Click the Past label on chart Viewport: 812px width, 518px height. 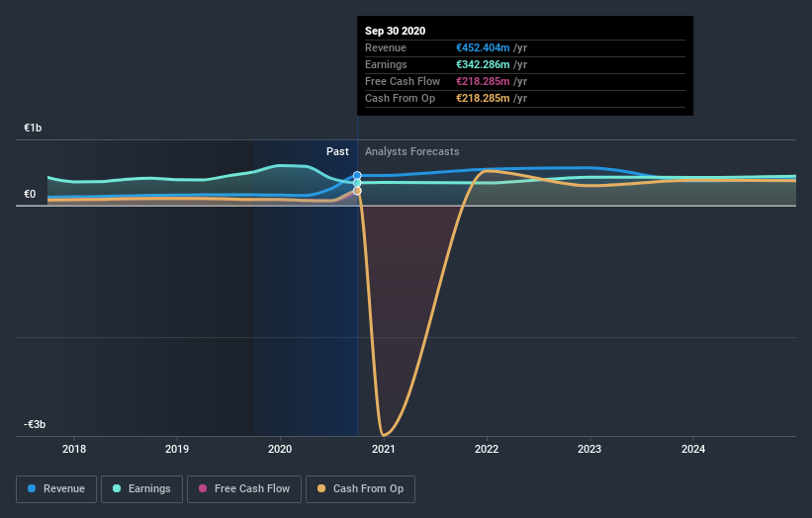tap(337, 151)
